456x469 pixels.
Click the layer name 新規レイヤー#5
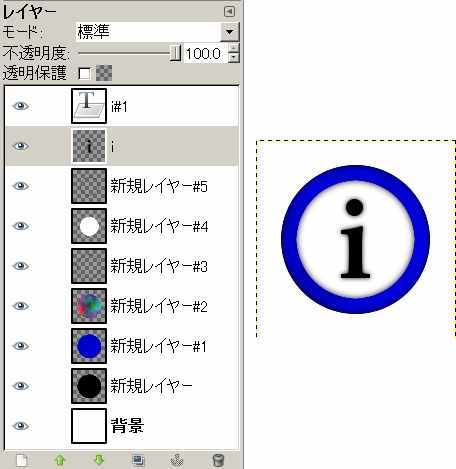159,186
